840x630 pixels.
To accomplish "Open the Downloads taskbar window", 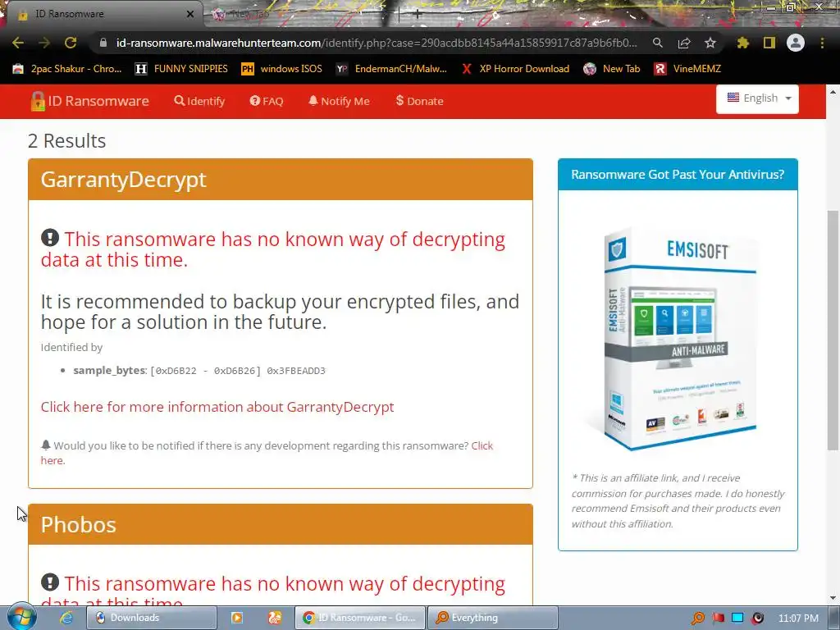I will coord(152,618).
